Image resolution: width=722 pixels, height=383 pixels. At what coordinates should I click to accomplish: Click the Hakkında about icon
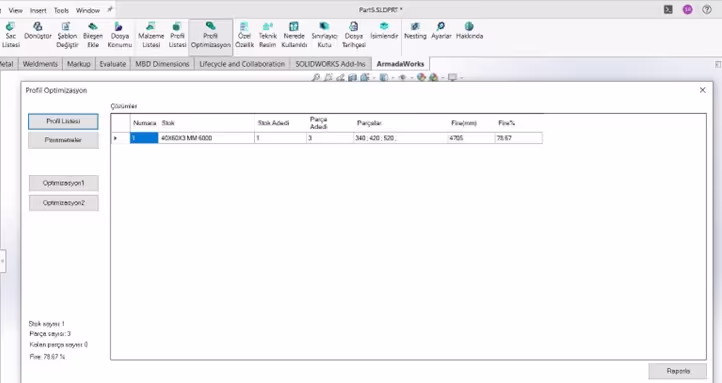(x=469, y=31)
